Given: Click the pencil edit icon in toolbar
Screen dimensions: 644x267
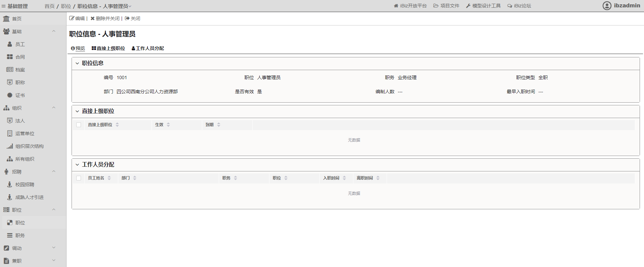Looking at the screenshot, I should 72,18.
